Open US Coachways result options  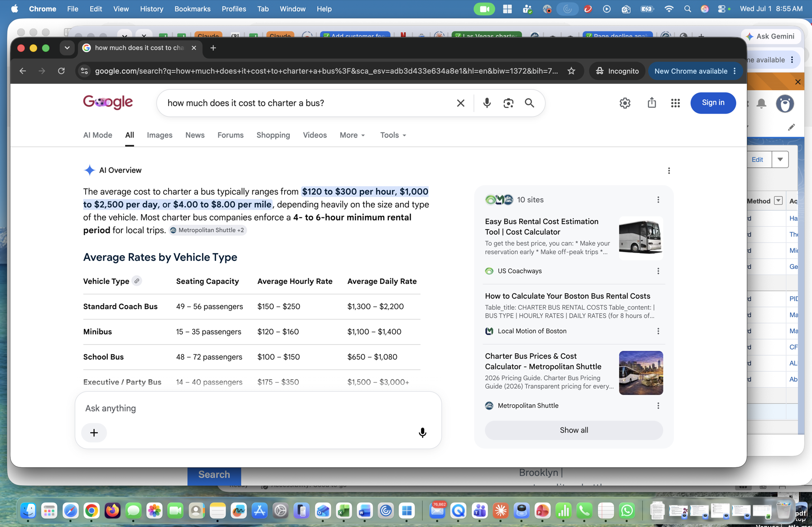[x=658, y=271]
